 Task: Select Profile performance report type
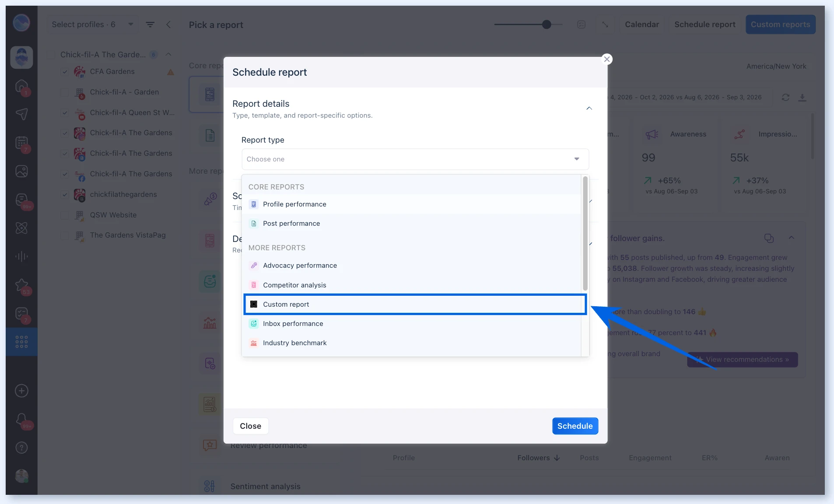point(412,204)
